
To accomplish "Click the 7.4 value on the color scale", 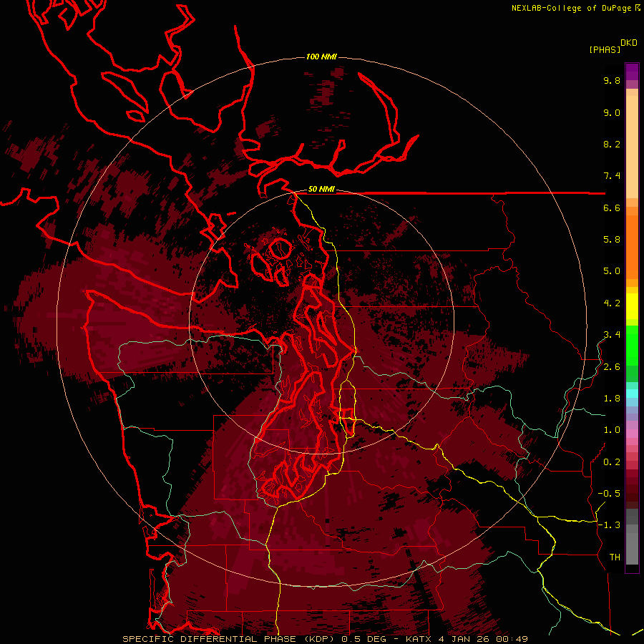I will (612, 176).
